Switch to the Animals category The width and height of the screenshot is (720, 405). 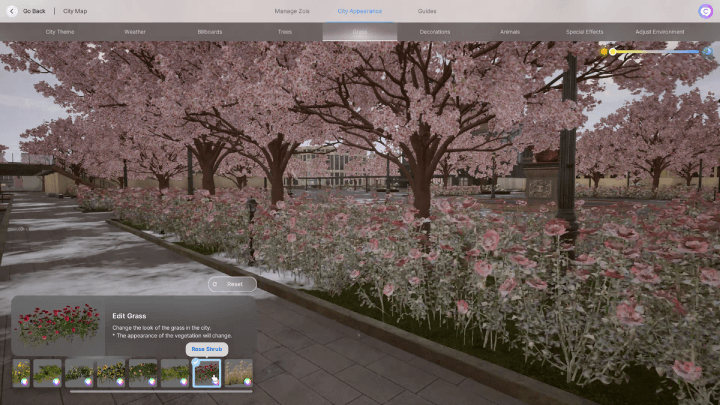pyautogui.click(x=510, y=32)
